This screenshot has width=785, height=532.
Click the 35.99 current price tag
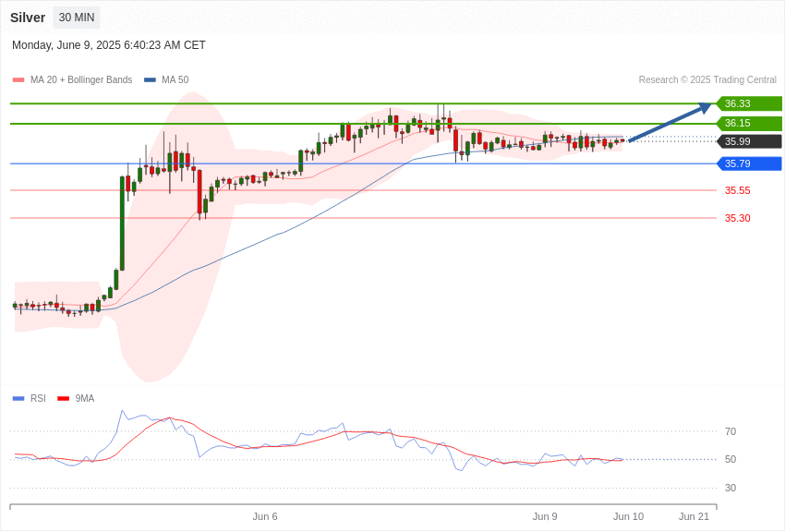pyautogui.click(x=750, y=141)
